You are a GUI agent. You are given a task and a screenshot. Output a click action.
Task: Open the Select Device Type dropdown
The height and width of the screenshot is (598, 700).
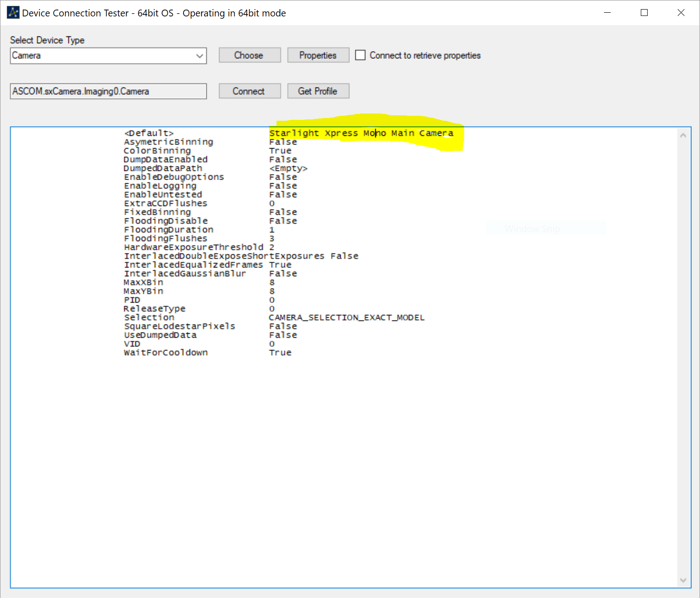[199, 56]
